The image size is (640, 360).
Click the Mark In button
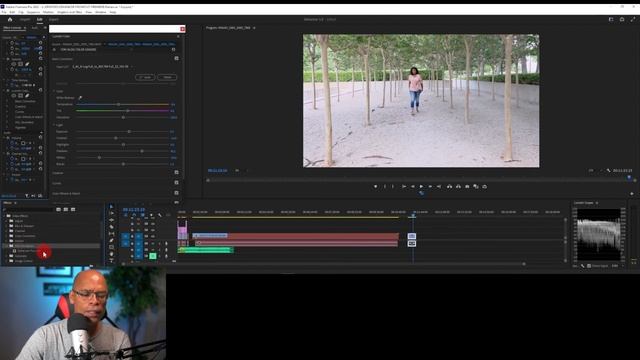384,187
